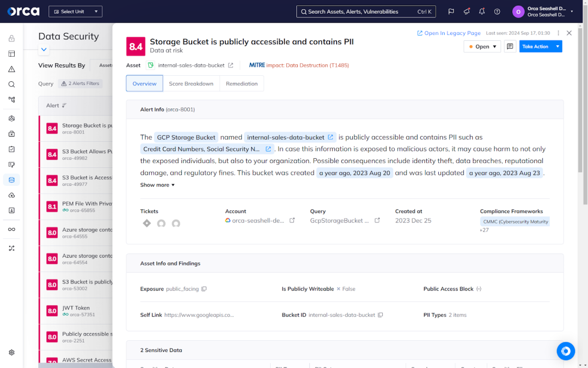Switch to the Remediation tab
The height and width of the screenshot is (368, 588).
(x=242, y=83)
